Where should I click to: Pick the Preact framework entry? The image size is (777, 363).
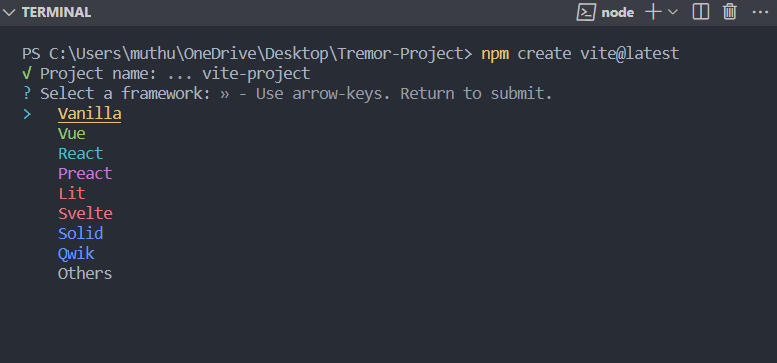85,173
